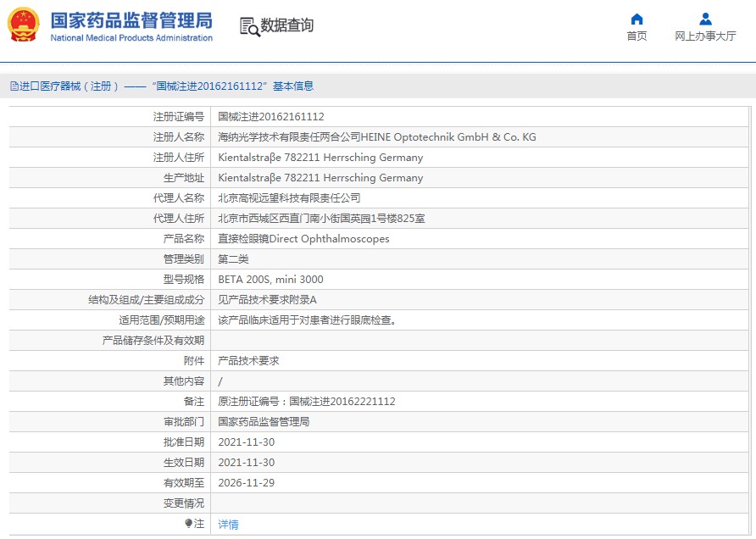Image resolution: width=756 pixels, height=539 pixels.
Task: Click the 审批部门 row label
Action: coord(184,422)
